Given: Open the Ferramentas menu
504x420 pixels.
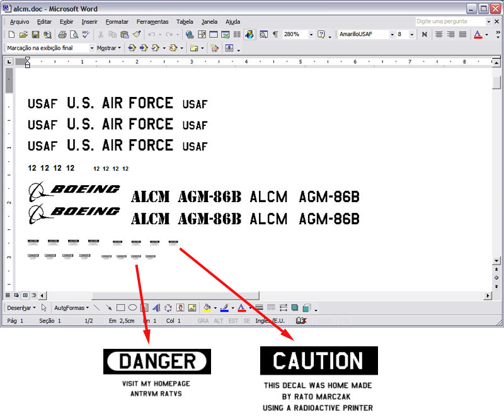Looking at the screenshot, I should 152,22.
